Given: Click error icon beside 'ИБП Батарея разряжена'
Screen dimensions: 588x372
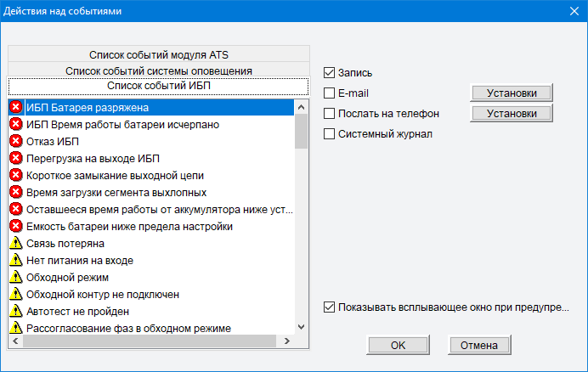Looking at the screenshot, I should (15, 107).
